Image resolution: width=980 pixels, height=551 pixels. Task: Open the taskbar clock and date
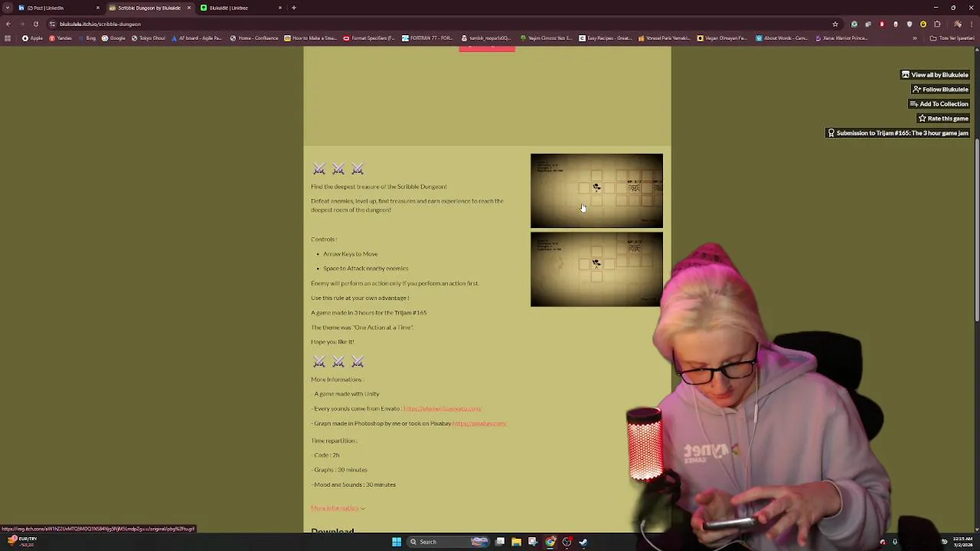point(962,542)
